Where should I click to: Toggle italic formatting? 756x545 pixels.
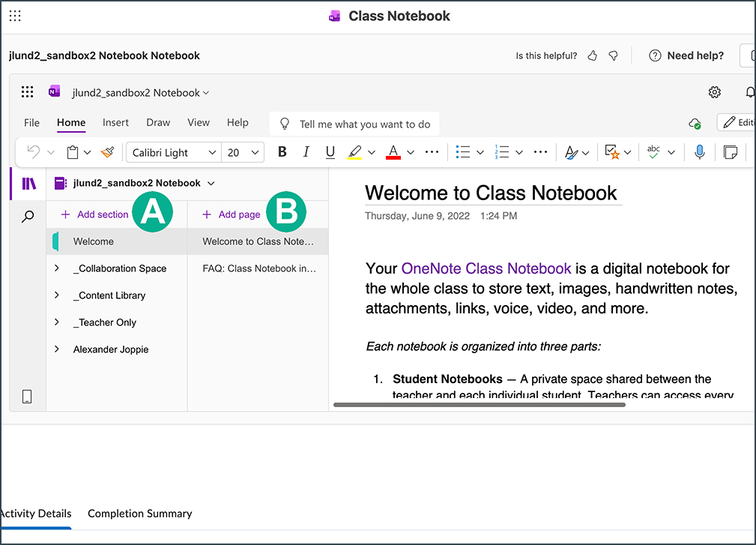coord(306,152)
